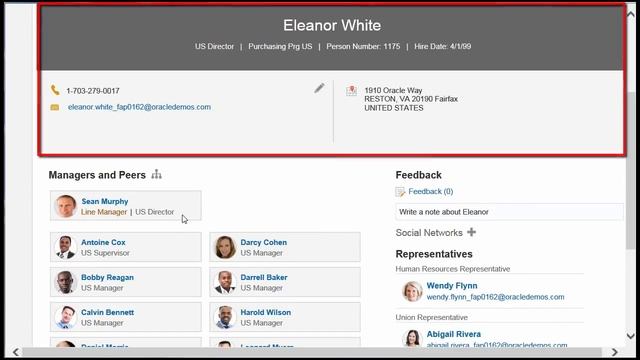Click the Managers and Peers heading

pos(97,175)
